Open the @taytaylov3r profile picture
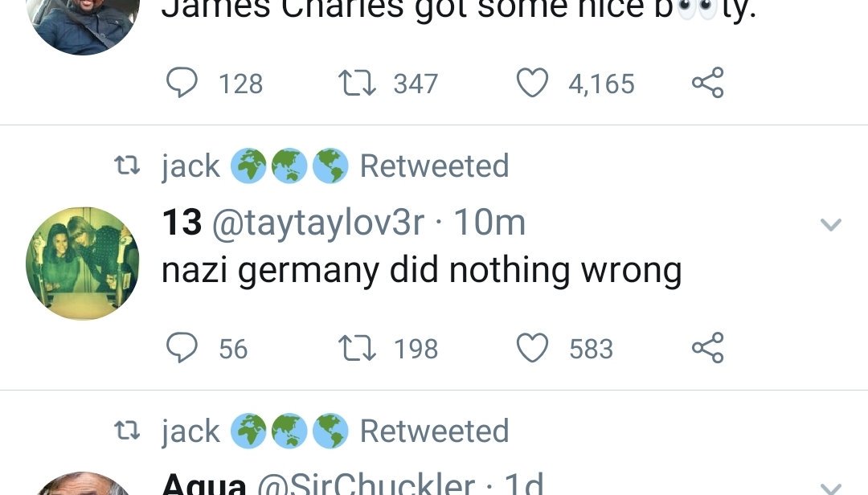 point(83,263)
